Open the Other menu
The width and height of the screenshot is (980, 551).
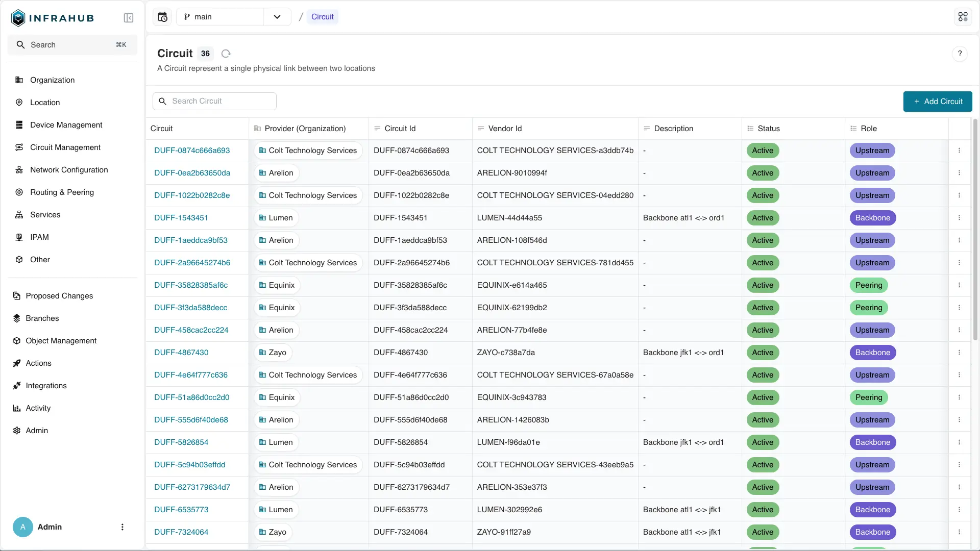tap(72, 260)
